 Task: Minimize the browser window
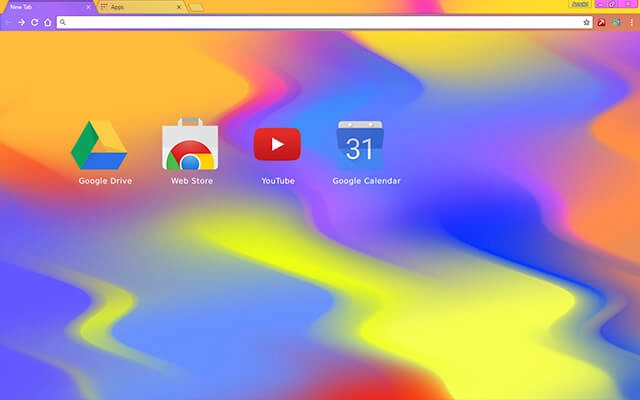click(600, 4)
